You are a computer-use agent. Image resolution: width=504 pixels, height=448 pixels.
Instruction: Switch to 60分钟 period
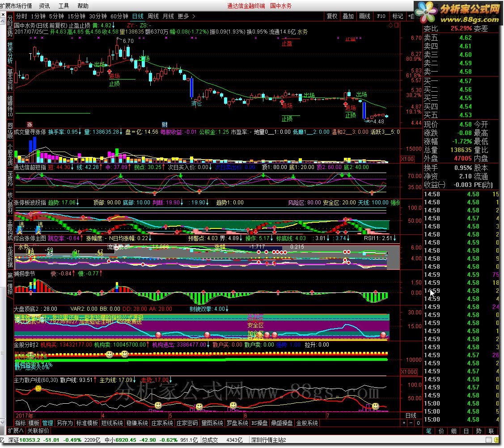pos(119,16)
